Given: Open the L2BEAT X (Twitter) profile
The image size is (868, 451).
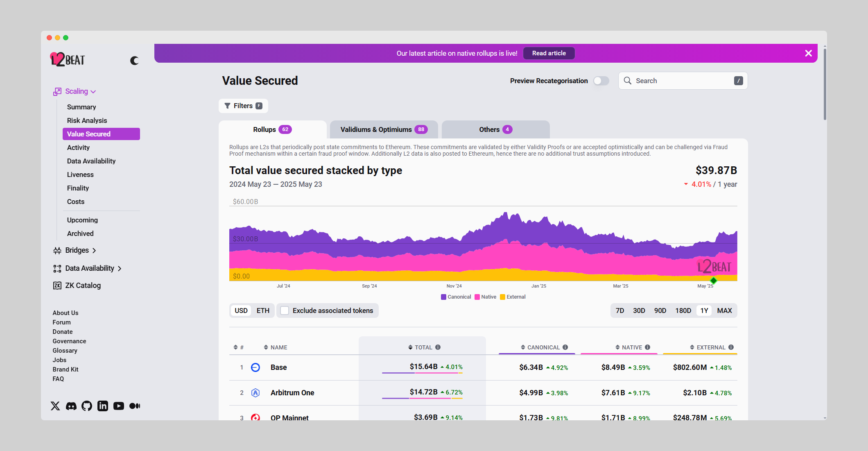Looking at the screenshot, I should 55,406.
